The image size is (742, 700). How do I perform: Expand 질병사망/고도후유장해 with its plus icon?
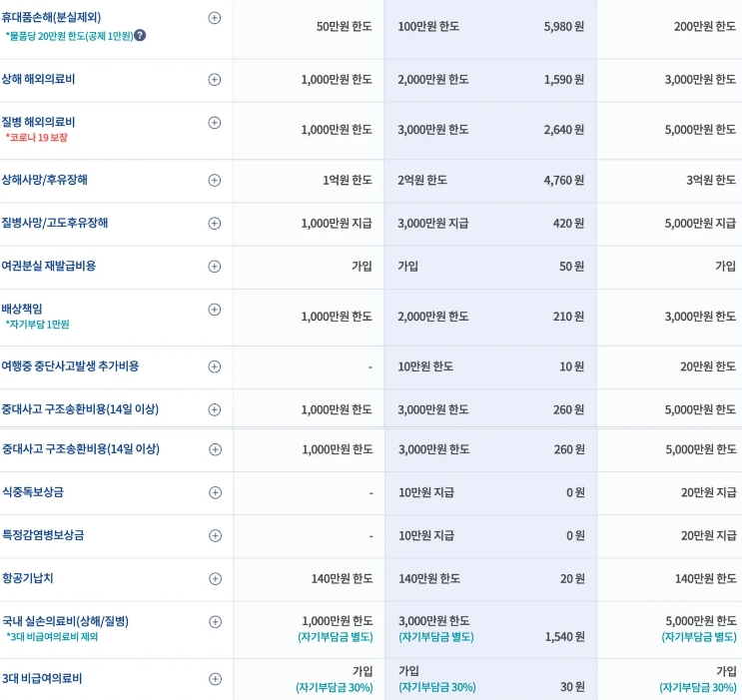(x=214, y=223)
